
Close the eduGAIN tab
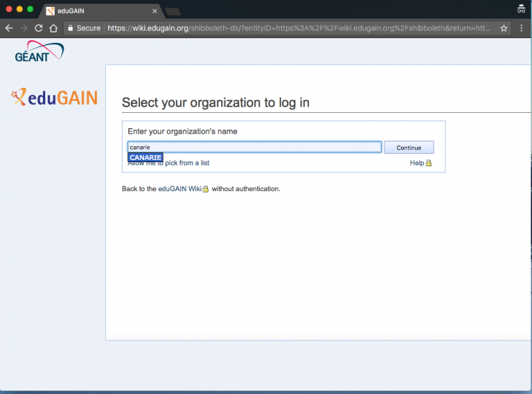point(154,11)
